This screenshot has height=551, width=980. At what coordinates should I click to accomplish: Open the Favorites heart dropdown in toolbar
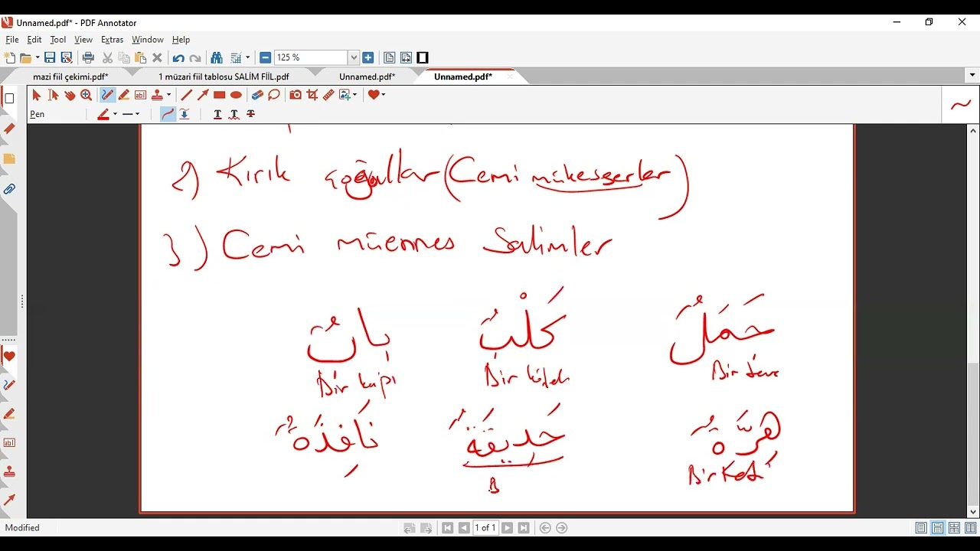384,95
